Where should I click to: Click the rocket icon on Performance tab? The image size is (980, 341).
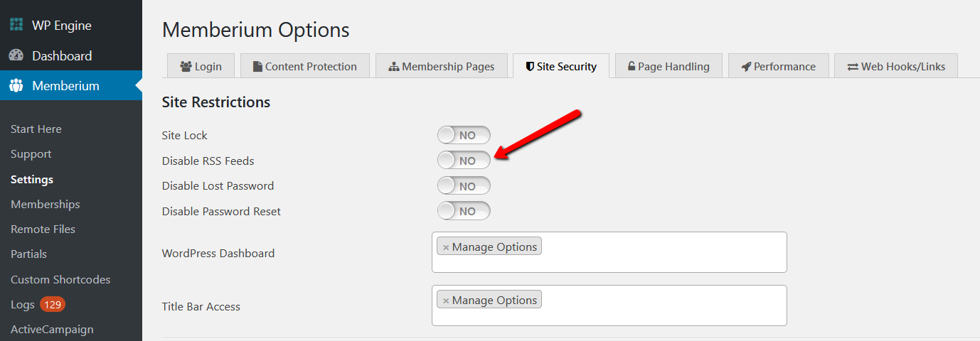tap(746, 66)
